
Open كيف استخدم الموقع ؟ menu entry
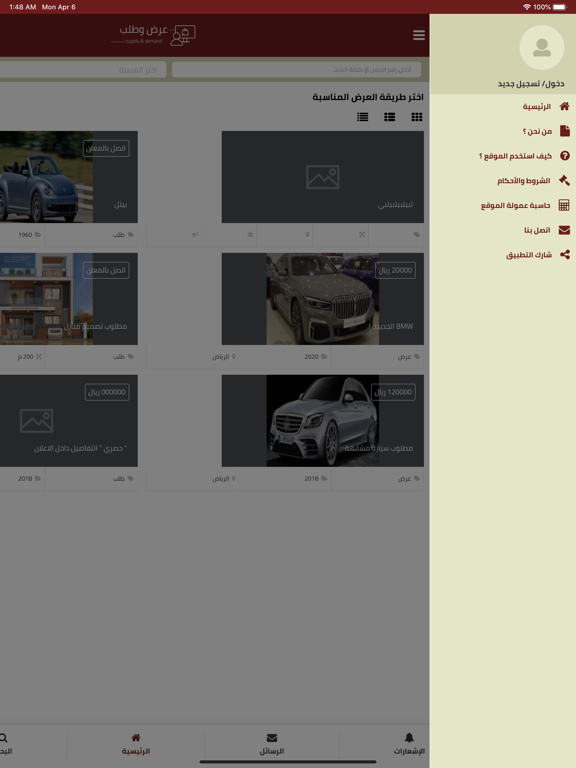pos(515,156)
